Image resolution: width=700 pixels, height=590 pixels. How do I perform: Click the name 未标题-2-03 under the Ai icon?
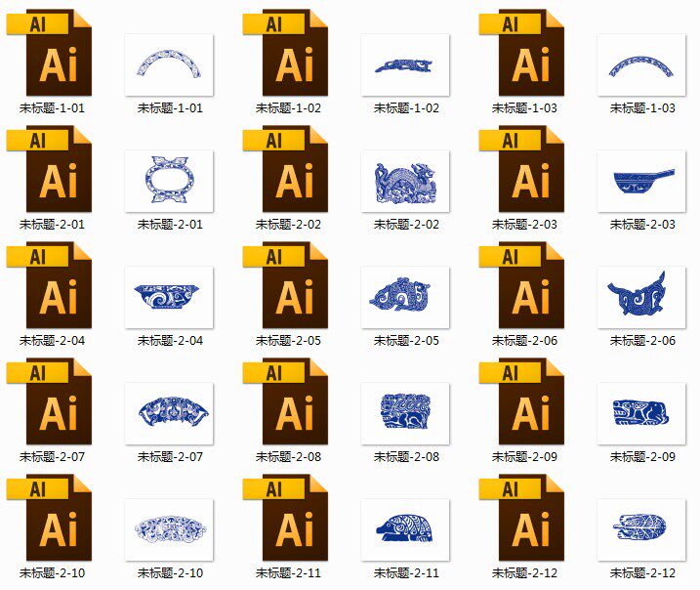[x=524, y=225]
